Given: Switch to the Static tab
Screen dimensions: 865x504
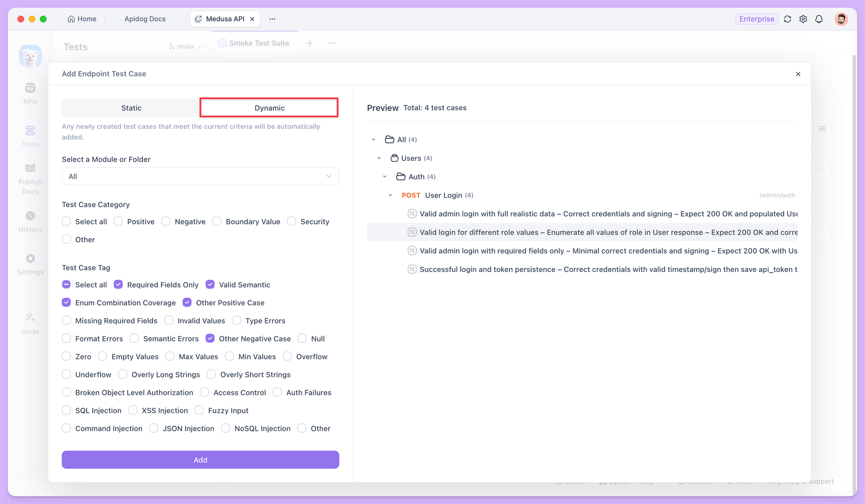Looking at the screenshot, I should [131, 108].
